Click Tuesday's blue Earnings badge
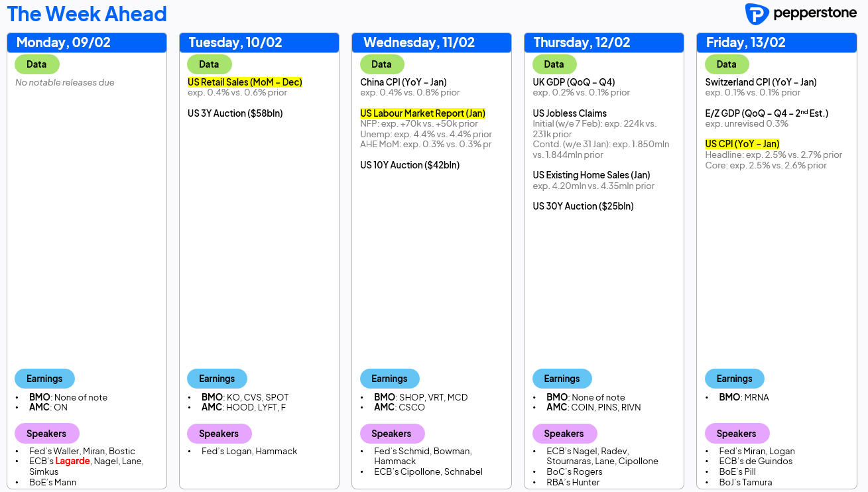Screen dimensions: 868x492 (217, 379)
